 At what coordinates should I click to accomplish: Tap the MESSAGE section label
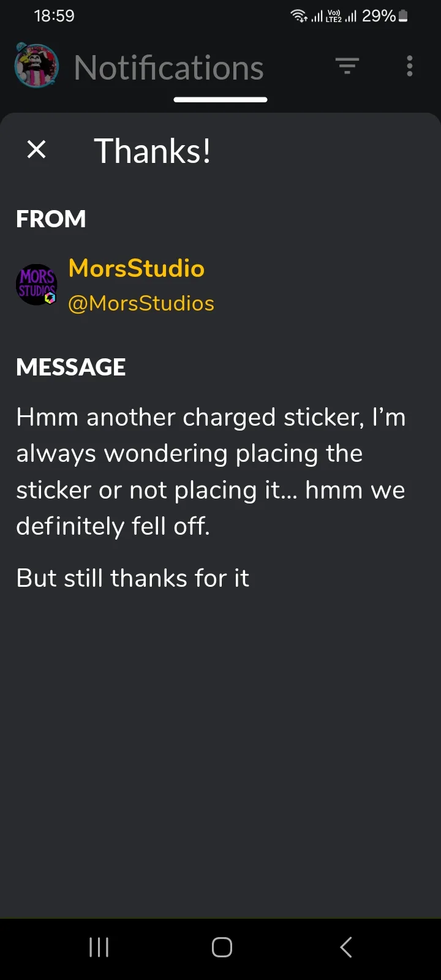[x=70, y=367]
